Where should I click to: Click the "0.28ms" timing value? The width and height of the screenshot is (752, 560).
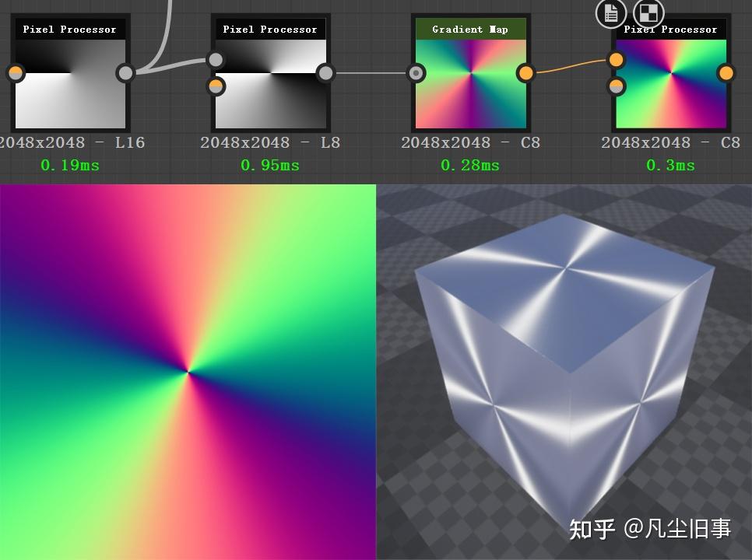coord(470,165)
